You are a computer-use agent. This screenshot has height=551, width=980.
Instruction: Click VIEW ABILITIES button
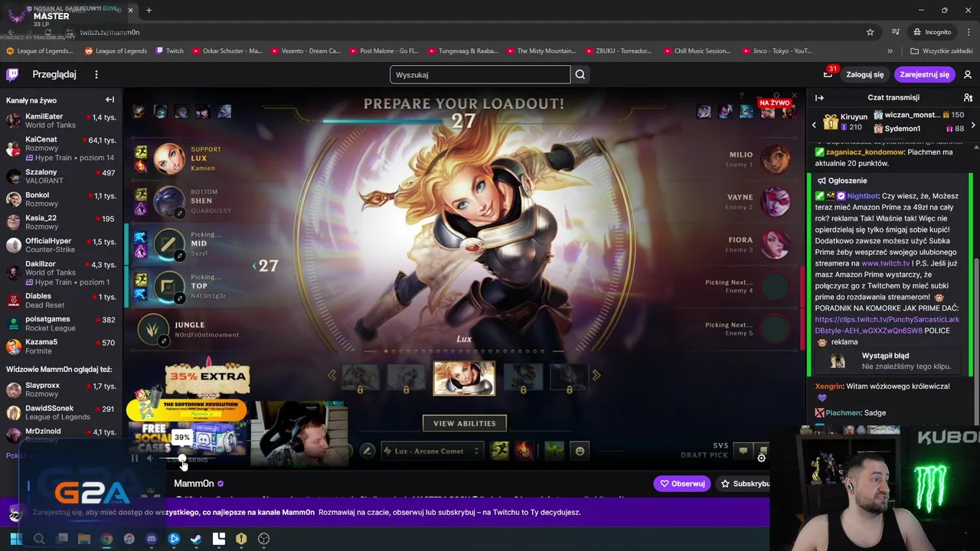(x=465, y=423)
